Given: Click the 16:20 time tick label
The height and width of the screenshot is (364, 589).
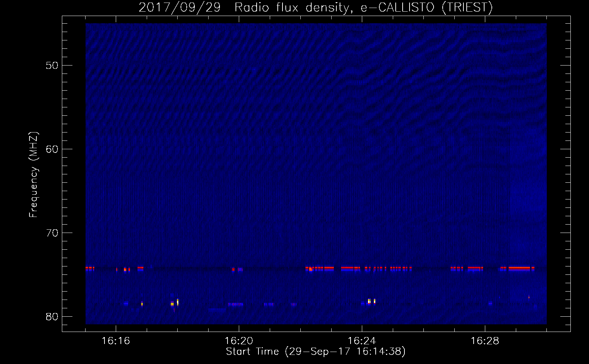Looking at the screenshot, I should pyautogui.click(x=239, y=341).
